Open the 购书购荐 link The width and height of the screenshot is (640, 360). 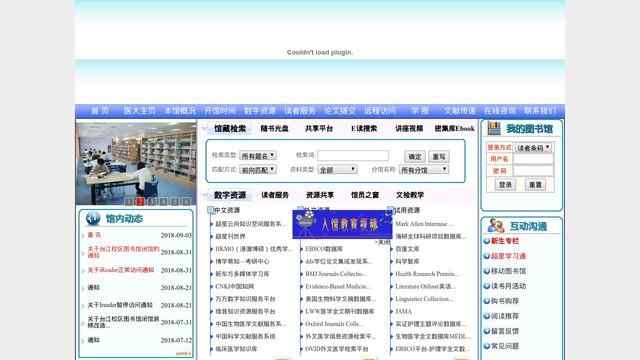505,301
